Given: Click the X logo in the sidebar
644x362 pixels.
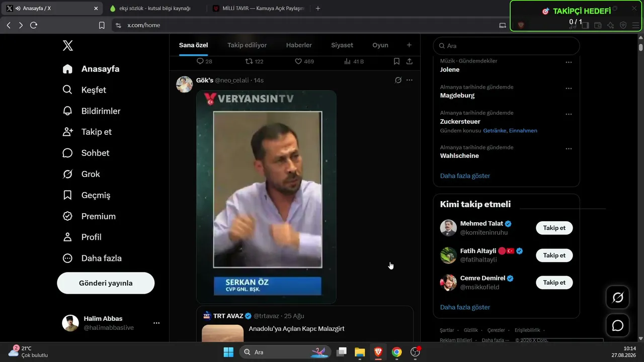Looking at the screenshot, I should tap(68, 45).
